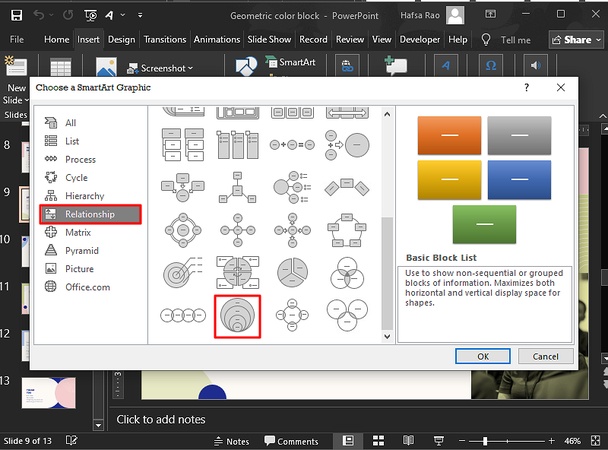This screenshot has width=608, height=450.
Task: Toggle the Notes pane in status bar
Action: [230, 441]
